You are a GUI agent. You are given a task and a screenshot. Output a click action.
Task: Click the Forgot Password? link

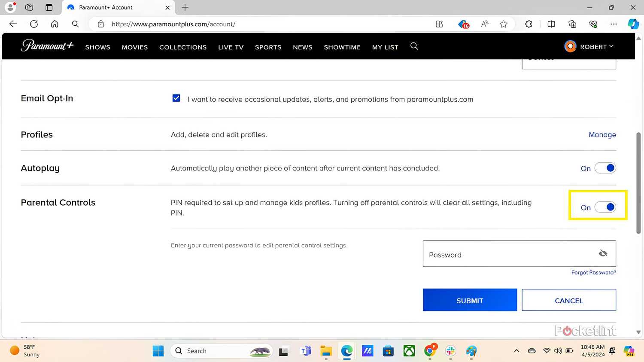click(594, 273)
